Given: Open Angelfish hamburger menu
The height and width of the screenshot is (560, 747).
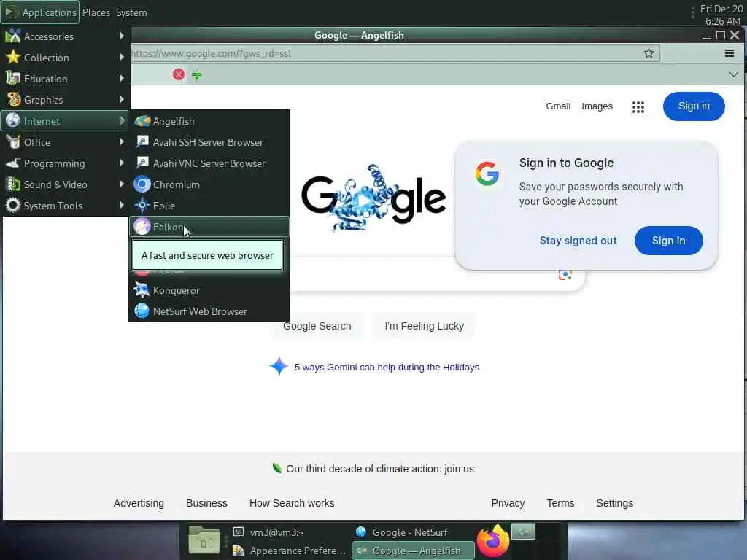Looking at the screenshot, I should click(729, 53).
